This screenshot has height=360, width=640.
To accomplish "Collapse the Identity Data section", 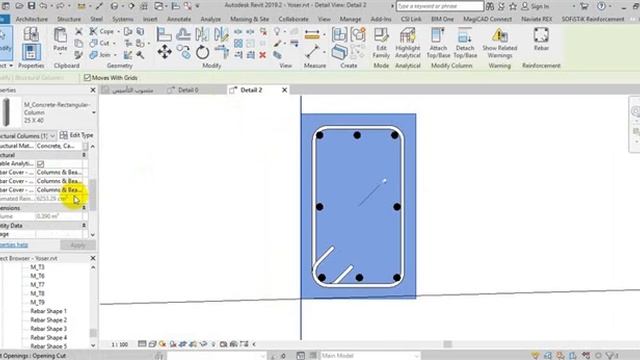I will (84, 225).
